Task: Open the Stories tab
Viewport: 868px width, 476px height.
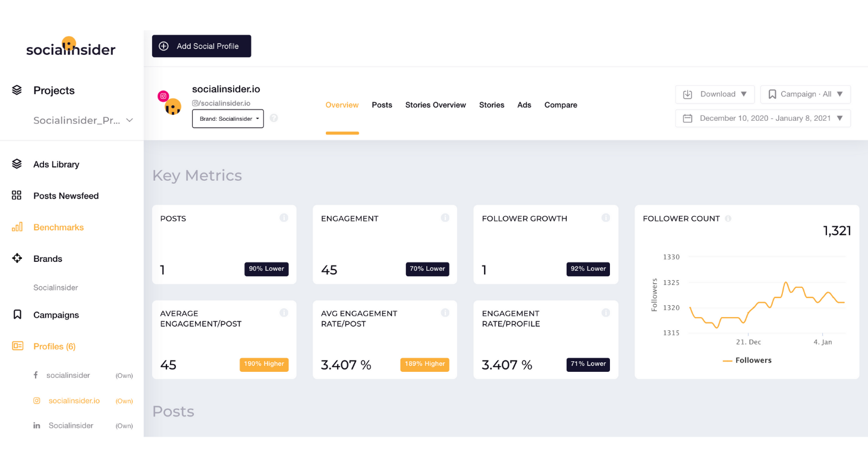Action: 492,105
